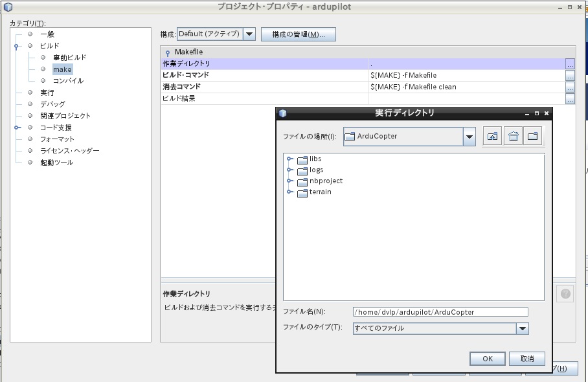Click the NetBeans cube icon in the project properties title bar
The width and height of the screenshot is (588, 382).
(x=8, y=6)
